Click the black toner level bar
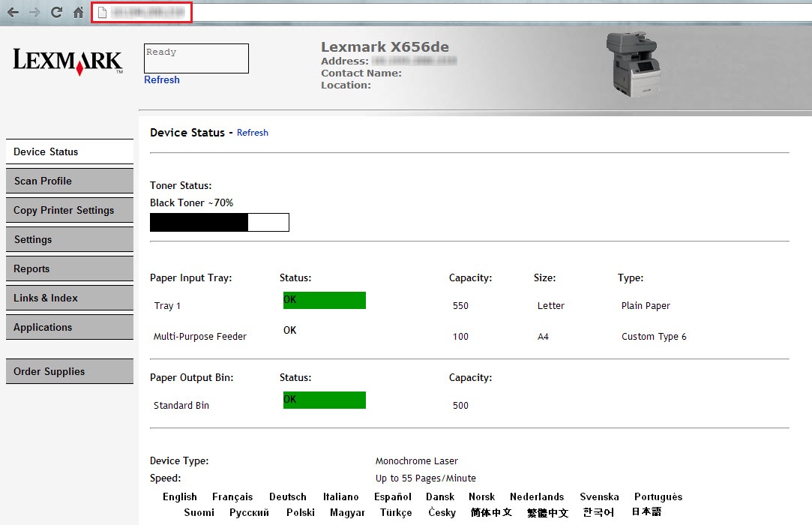The image size is (812, 525). pos(219,223)
